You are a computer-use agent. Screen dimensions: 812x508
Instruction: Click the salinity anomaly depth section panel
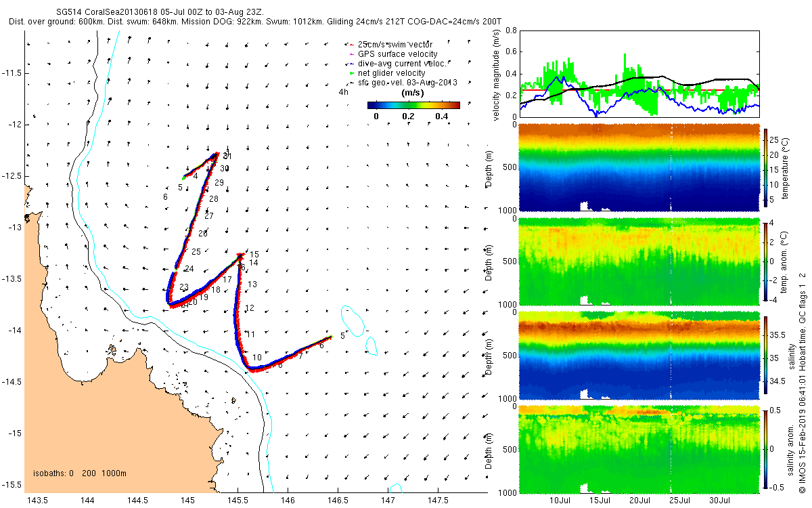639,448
